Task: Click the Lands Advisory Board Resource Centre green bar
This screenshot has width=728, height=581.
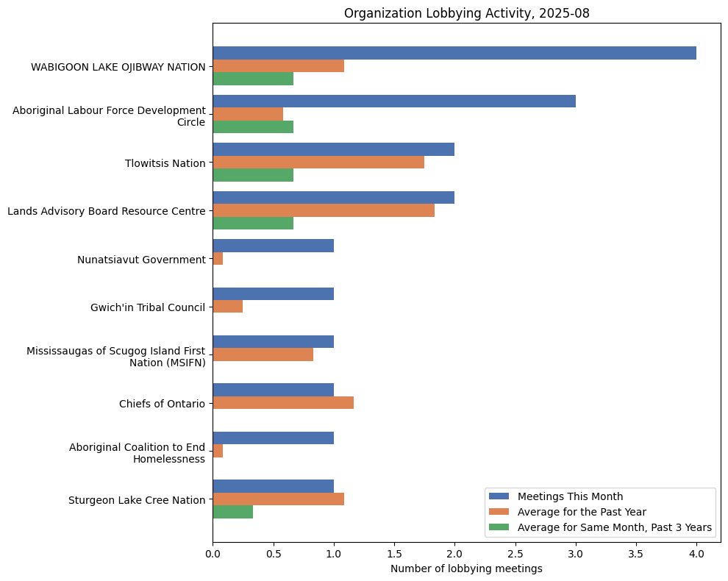Action: tap(252, 224)
